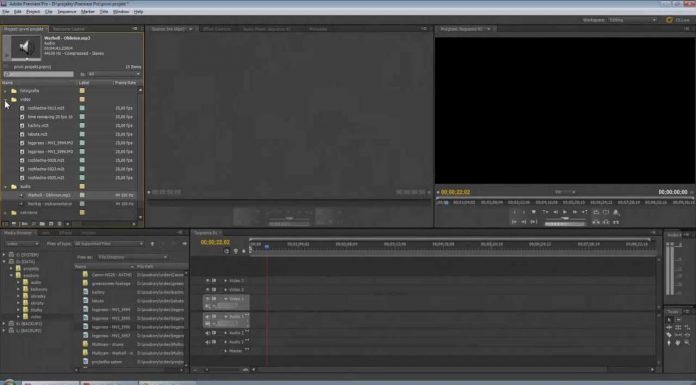Go to In point in Program monitor
The width and height of the screenshot is (696, 385).
(514, 222)
